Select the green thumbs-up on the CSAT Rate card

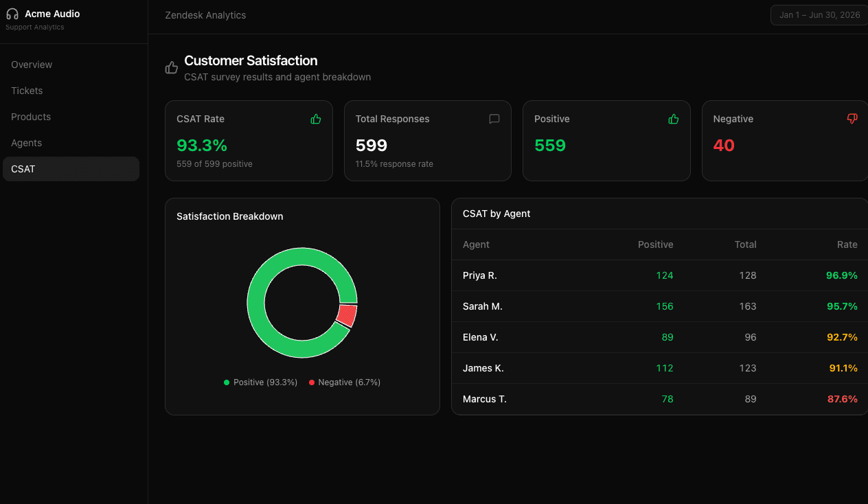click(x=315, y=118)
